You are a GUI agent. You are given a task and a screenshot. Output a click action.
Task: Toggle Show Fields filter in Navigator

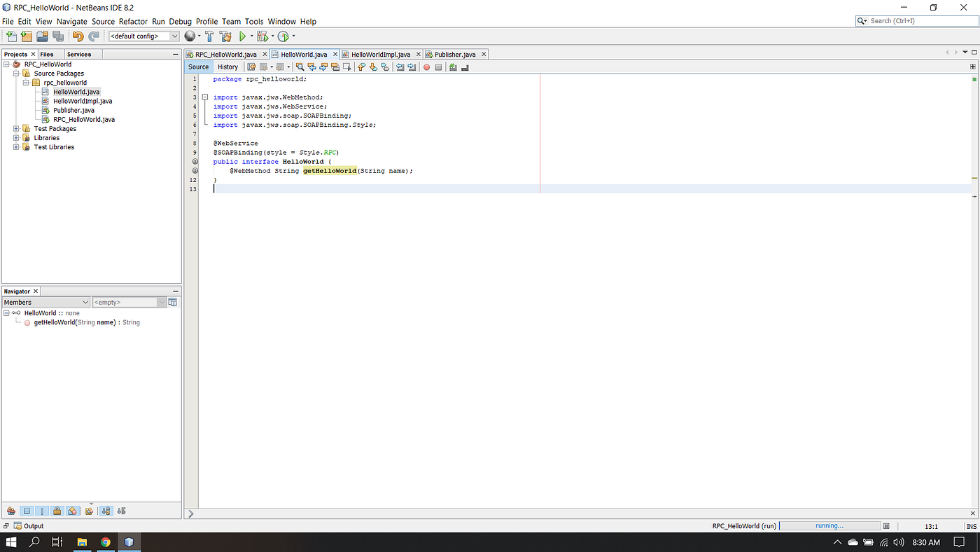click(x=27, y=511)
